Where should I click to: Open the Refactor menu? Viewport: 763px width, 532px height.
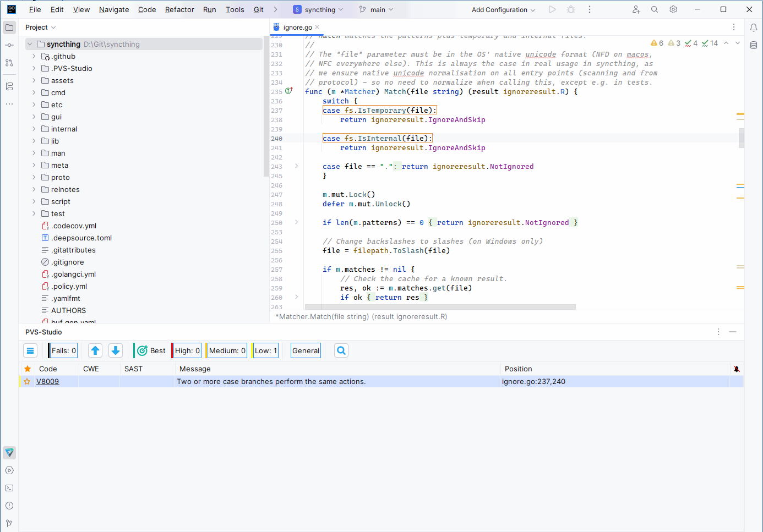(x=179, y=10)
